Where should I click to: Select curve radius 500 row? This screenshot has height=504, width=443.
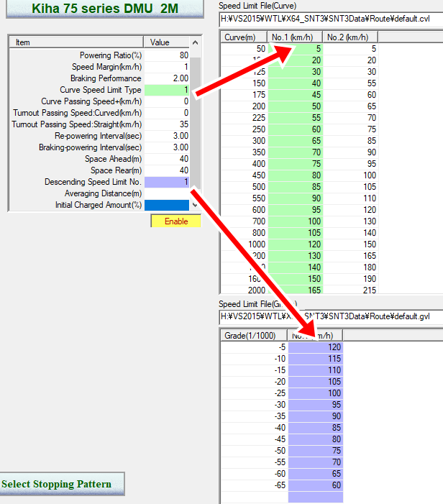[299, 187]
